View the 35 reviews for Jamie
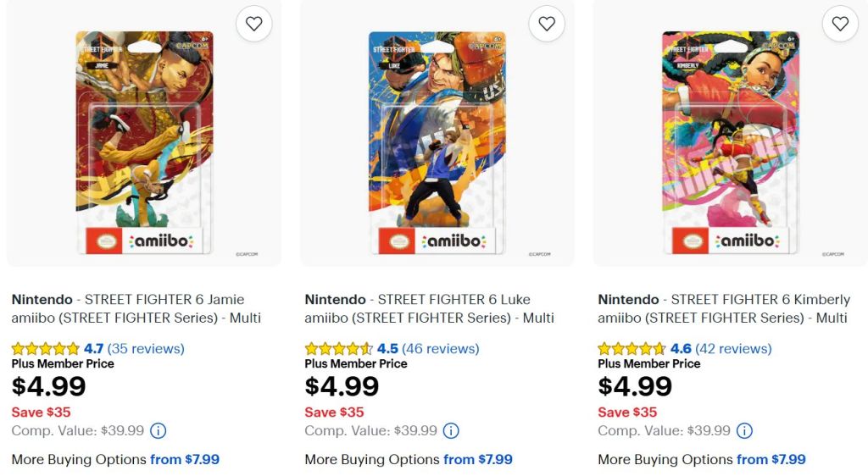868x476 pixels. [146, 349]
